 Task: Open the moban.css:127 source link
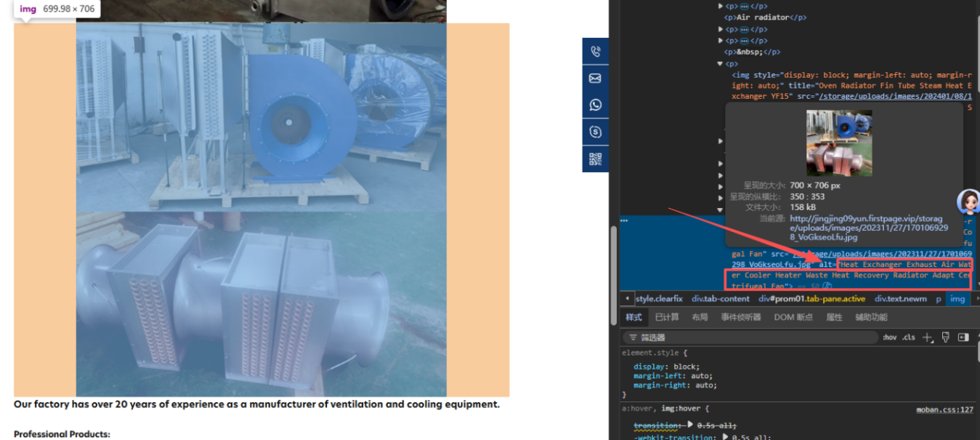944,409
